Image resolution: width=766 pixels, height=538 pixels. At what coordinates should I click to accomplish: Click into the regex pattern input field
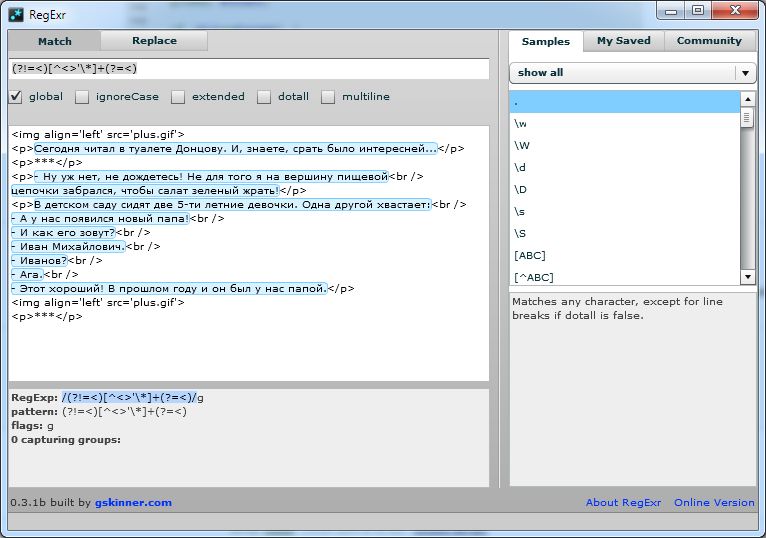click(x=249, y=68)
